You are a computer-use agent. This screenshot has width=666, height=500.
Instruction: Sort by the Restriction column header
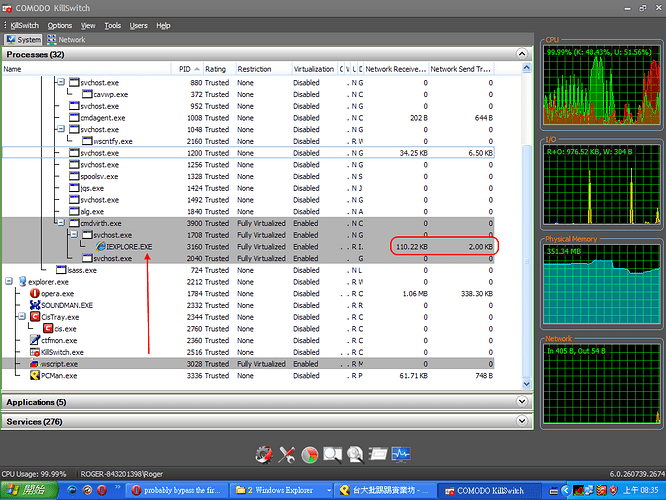coord(264,69)
